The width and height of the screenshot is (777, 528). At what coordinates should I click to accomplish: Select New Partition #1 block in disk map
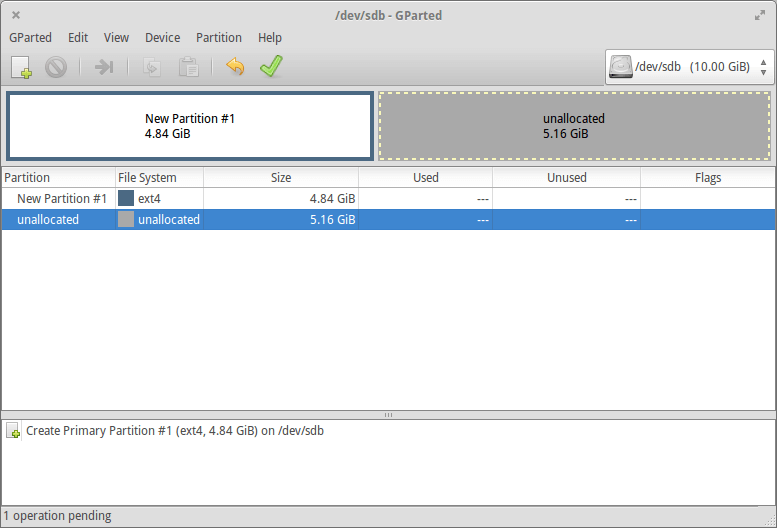[190, 125]
